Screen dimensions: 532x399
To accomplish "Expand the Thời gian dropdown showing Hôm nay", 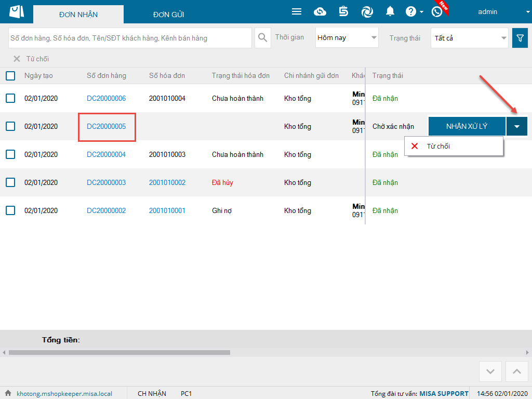I will pos(347,38).
